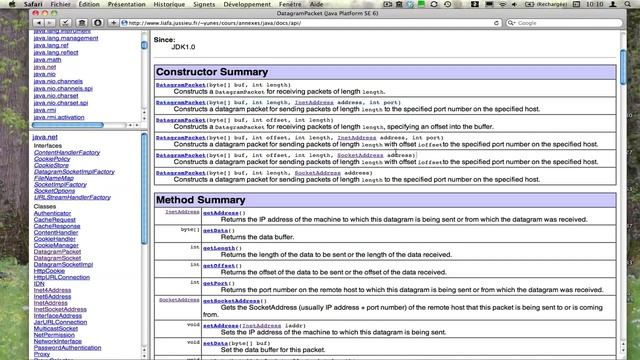
Task: Open the DatagramSocketImpl class link
Action: pos(63,264)
